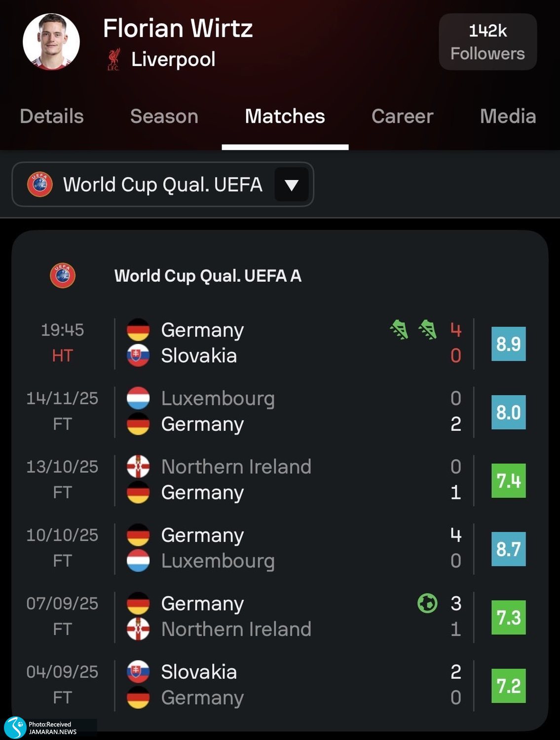This screenshot has width=560, height=740.
Task: Click the 142k Followers button
Action: tap(487, 42)
